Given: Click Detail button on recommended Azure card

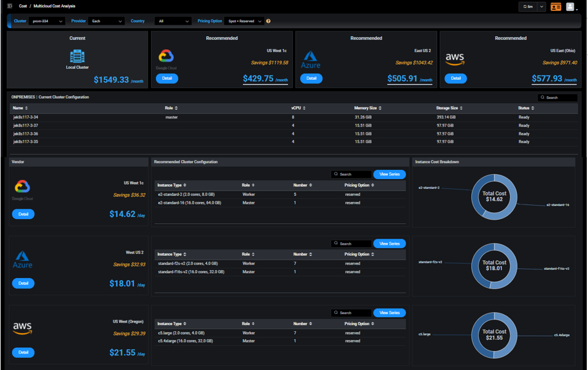Looking at the screenshot, I should click(x=311, y=79).
